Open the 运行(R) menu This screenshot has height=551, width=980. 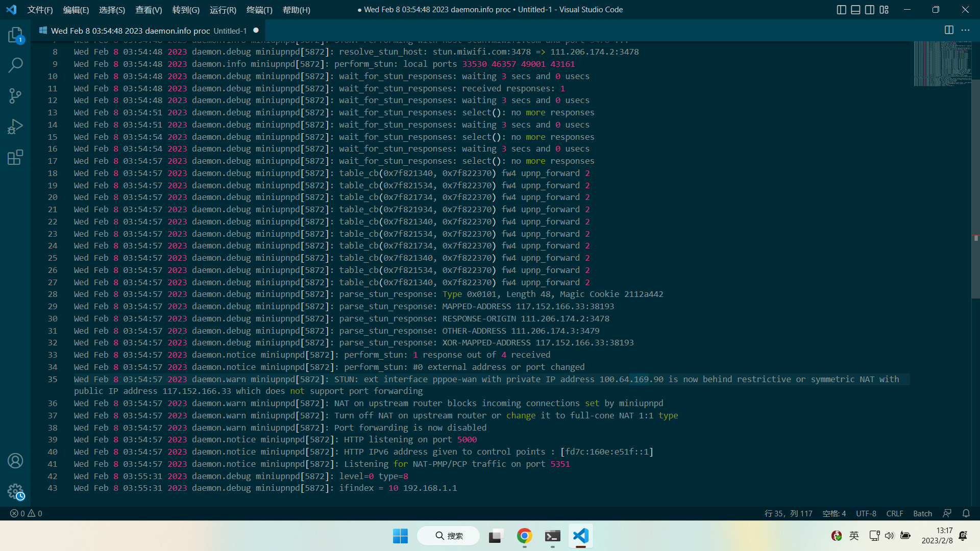coord(223,10)
